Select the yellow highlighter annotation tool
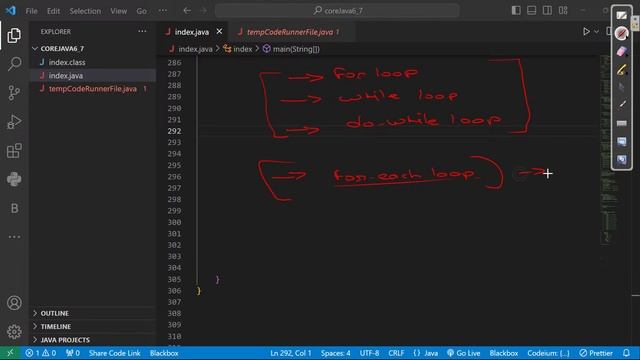 pyautogui.click(x=621, y=69)
